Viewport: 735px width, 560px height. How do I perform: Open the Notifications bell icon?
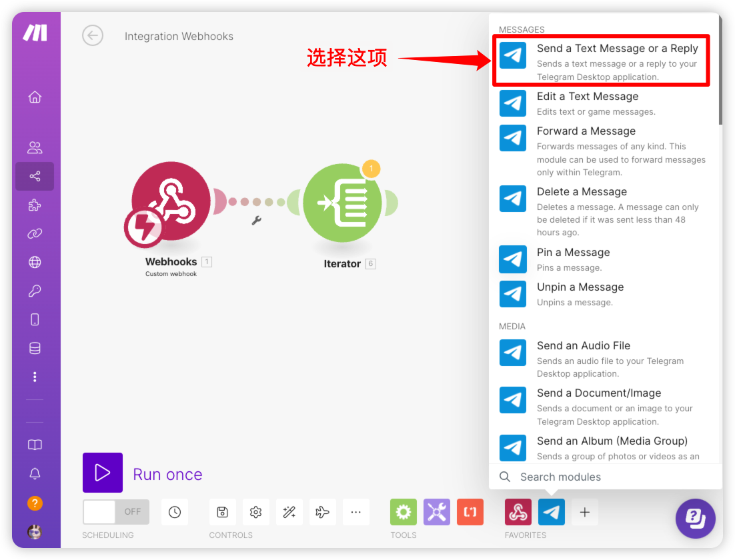tap(35, 474)
